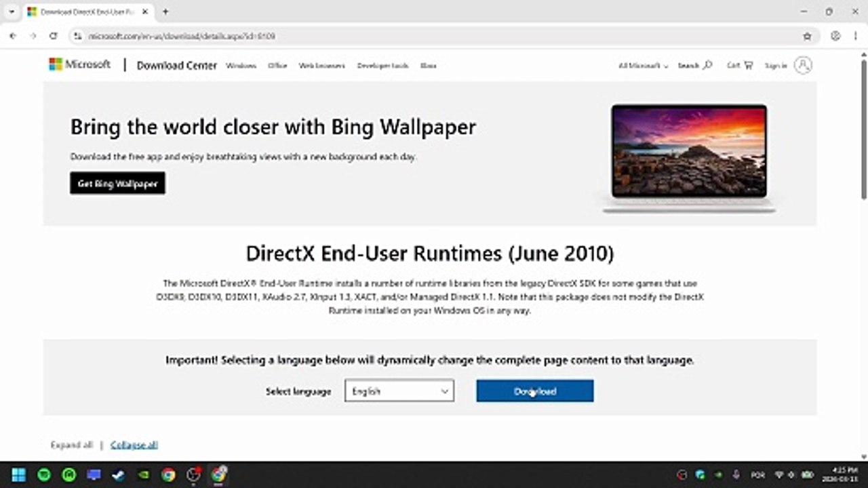The width and height of the screenshot is (868, 488).
Task: Click the blue Download button
Action: (x=535, y=390)
